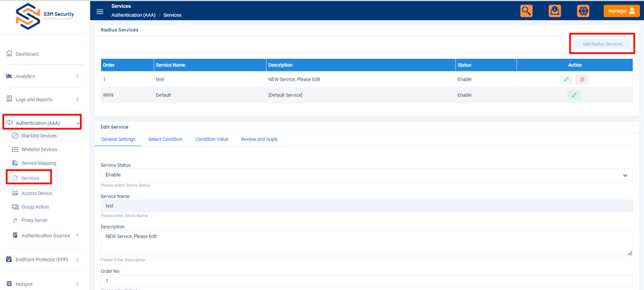Click the orange download inbox icon
Viewport: 644px width, 290px height.
555,11
